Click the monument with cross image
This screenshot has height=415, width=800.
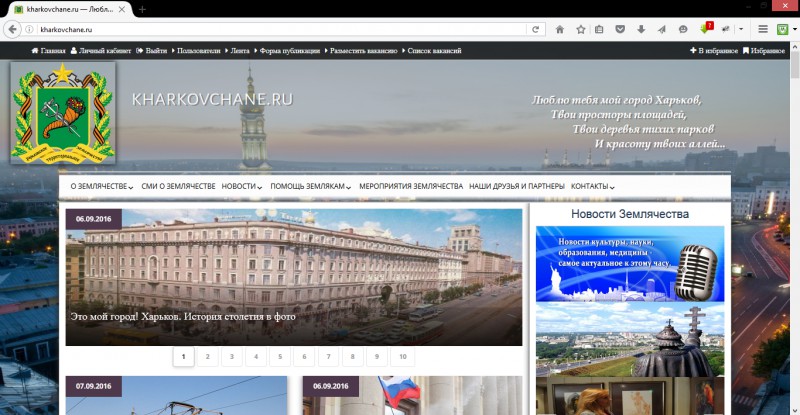pyautogui.click(x=630, y=339)
